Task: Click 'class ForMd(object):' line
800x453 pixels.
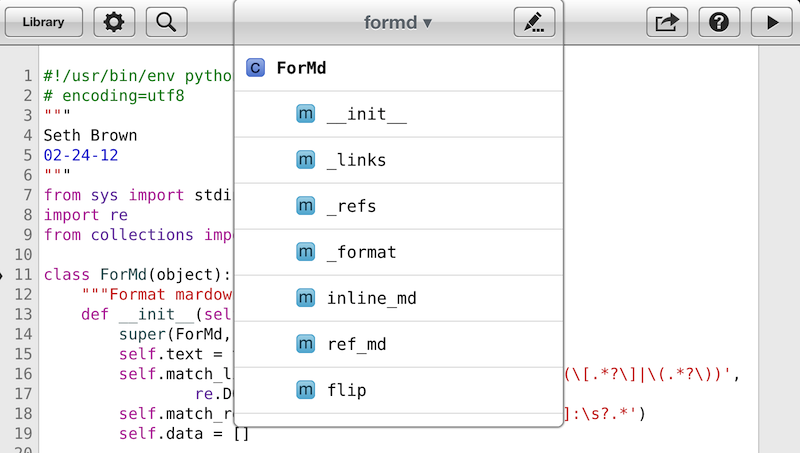Action: coord(137,274)
